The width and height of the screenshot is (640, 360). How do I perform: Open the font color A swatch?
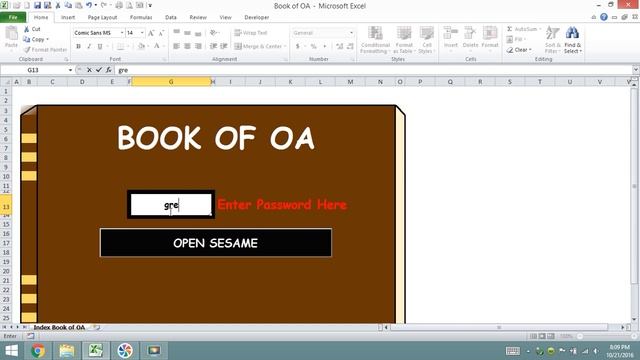(x=157, y=47)
